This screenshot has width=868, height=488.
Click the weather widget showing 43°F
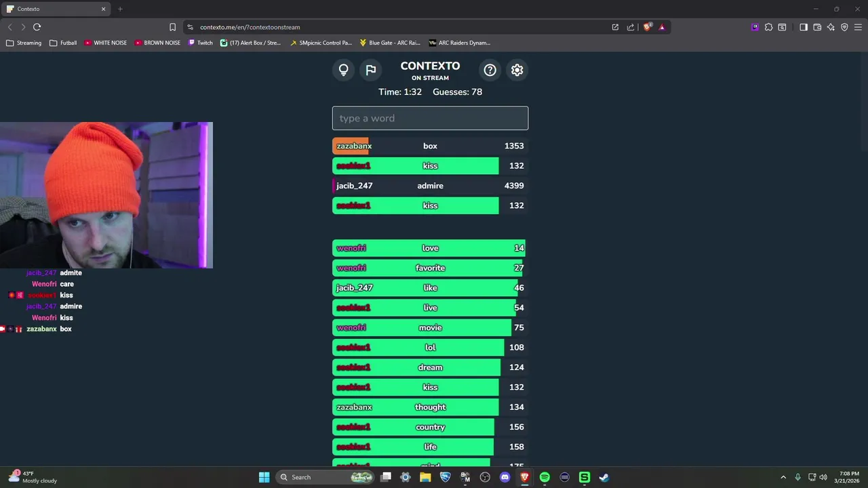pos(33,477)
